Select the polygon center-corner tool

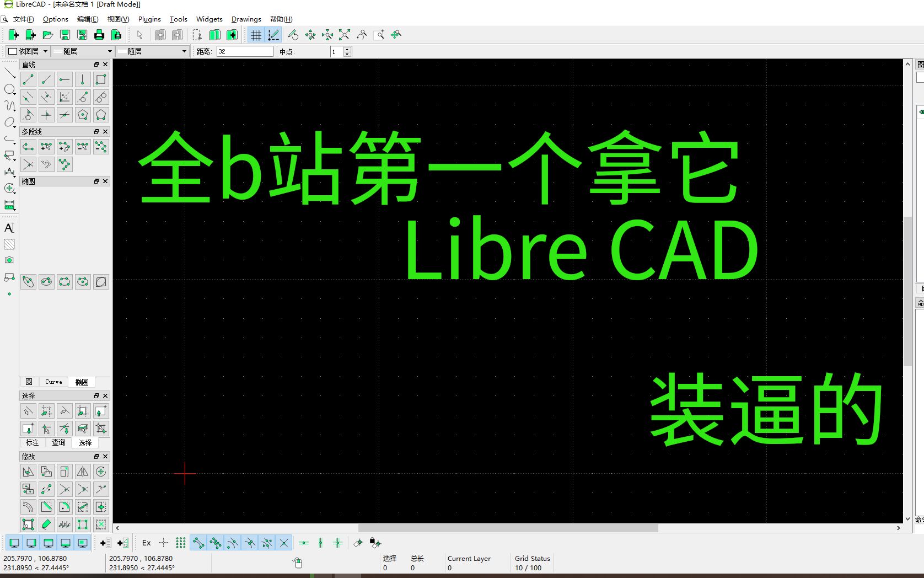83,115
